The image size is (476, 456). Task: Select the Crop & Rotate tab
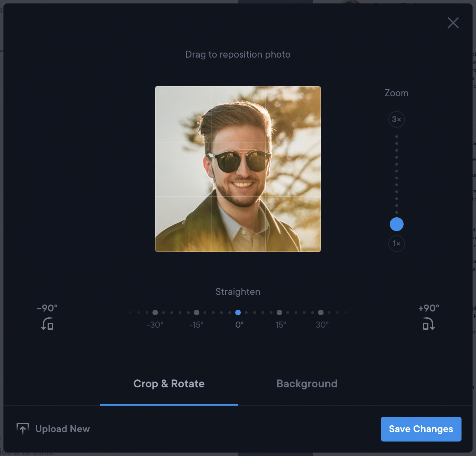pyautogui.click(x=169, y=384)
